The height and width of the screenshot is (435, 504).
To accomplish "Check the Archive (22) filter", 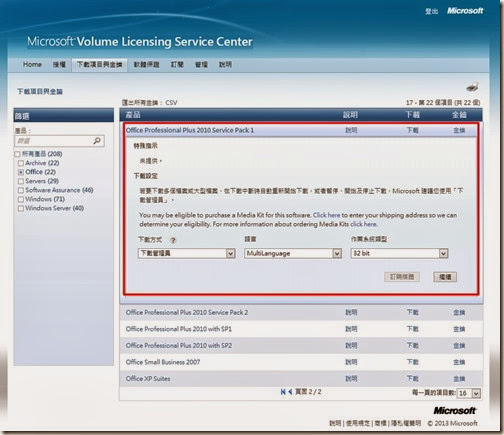I will tap(21, 163).
